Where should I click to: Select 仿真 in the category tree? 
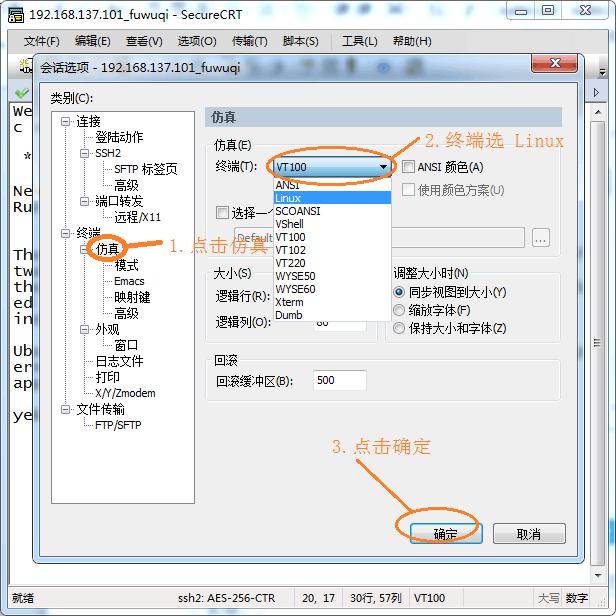(107, 249)
